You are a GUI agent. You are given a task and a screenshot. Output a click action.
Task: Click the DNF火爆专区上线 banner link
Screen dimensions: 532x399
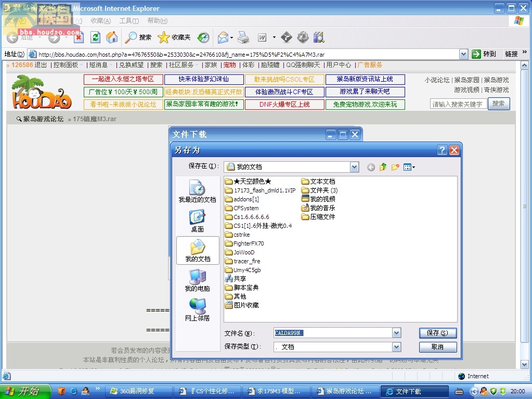click(284, 104)
